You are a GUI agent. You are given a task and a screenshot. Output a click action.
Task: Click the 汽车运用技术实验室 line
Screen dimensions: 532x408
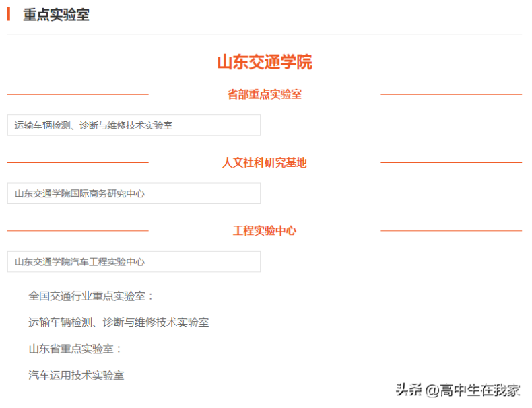(76, 375)
